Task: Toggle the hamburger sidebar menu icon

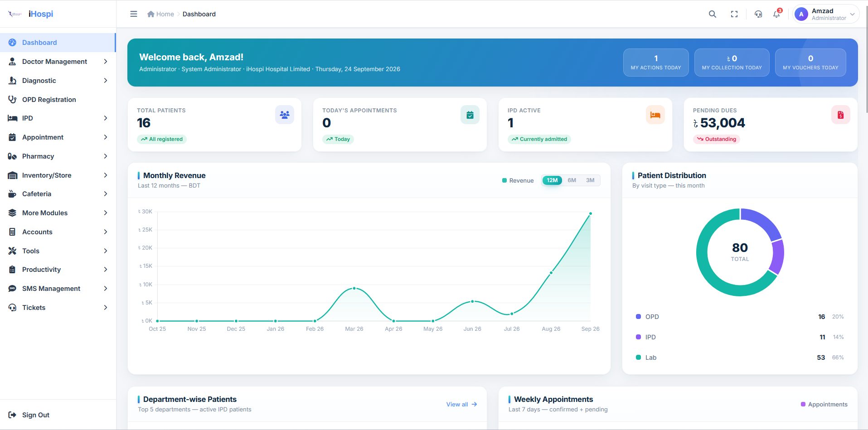Action: tap(134, 14)
